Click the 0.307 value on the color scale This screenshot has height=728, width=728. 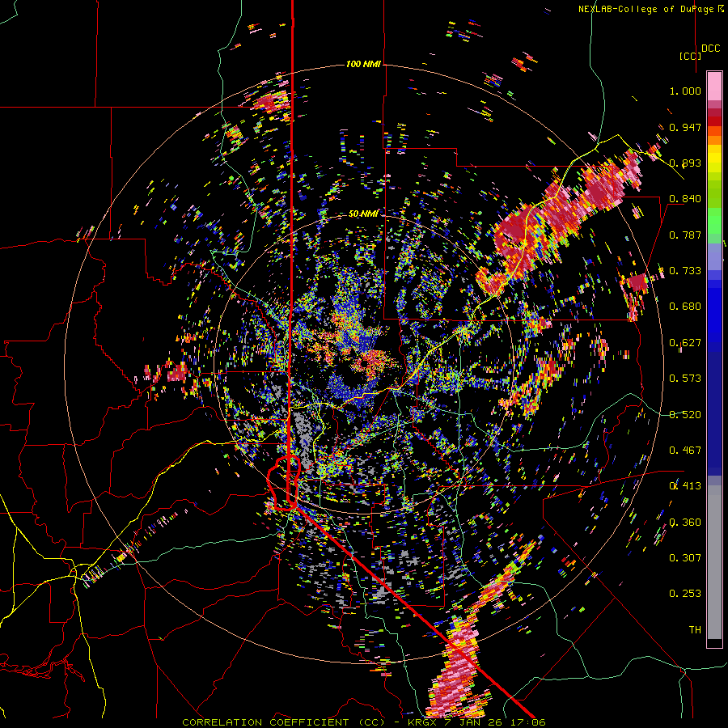point(685,558)
